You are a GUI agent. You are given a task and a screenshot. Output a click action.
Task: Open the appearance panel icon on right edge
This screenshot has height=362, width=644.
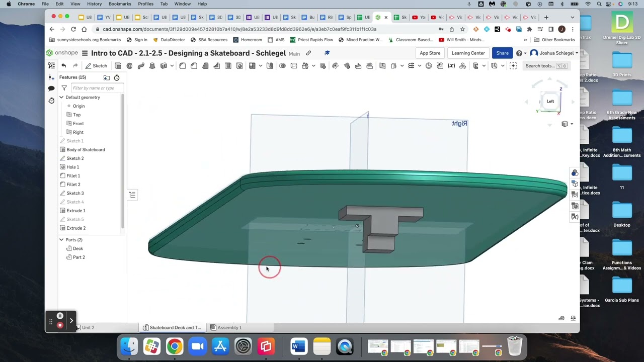point(575,173)
